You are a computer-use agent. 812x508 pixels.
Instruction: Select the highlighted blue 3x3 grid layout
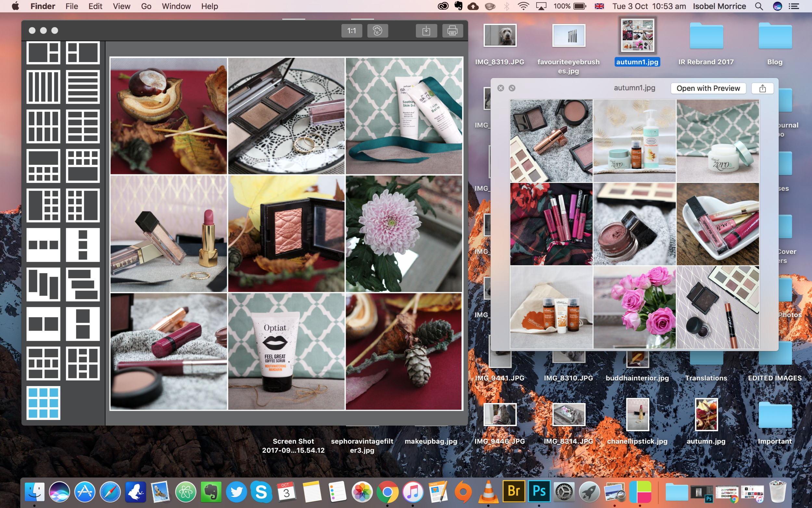click(x=43, y=403)
